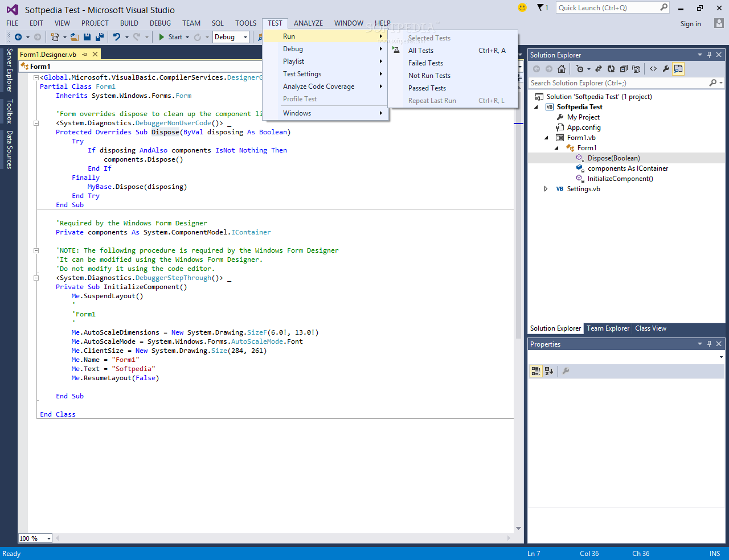Image resolution: width=729 pixels, height=560 pixels.
Task: Open the Debug submenu in TEST menu
Action: (326, 49)
